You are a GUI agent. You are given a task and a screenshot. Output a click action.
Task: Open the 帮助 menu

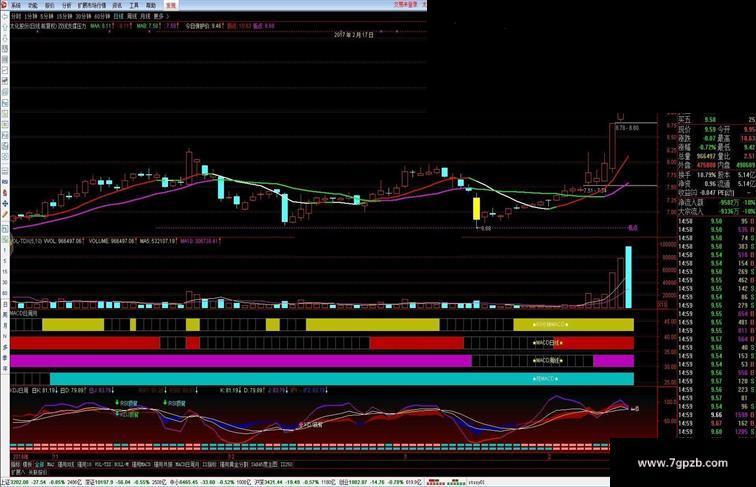coord(151,5)
